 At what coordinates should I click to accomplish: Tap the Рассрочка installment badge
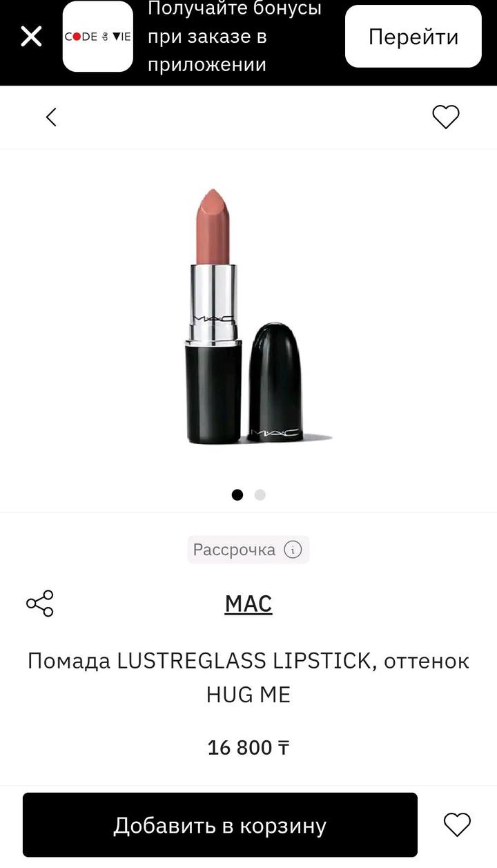tap(248, 550)
